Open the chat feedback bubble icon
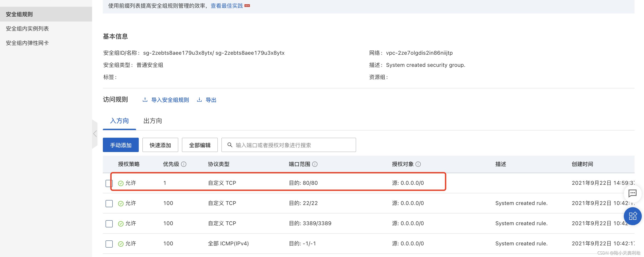644x257 pixels. click(x=633, y=193)
